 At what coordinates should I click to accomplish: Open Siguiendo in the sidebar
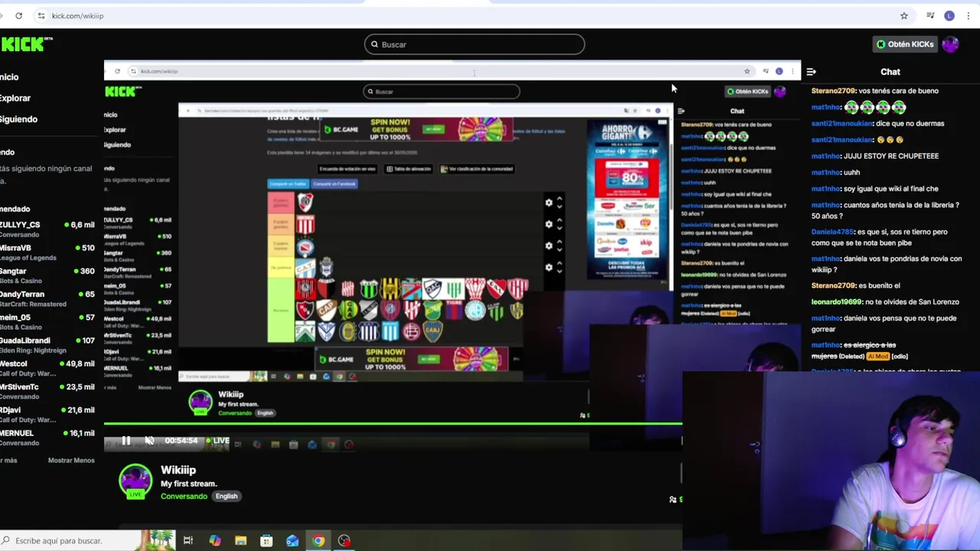(x=18, y=119)
